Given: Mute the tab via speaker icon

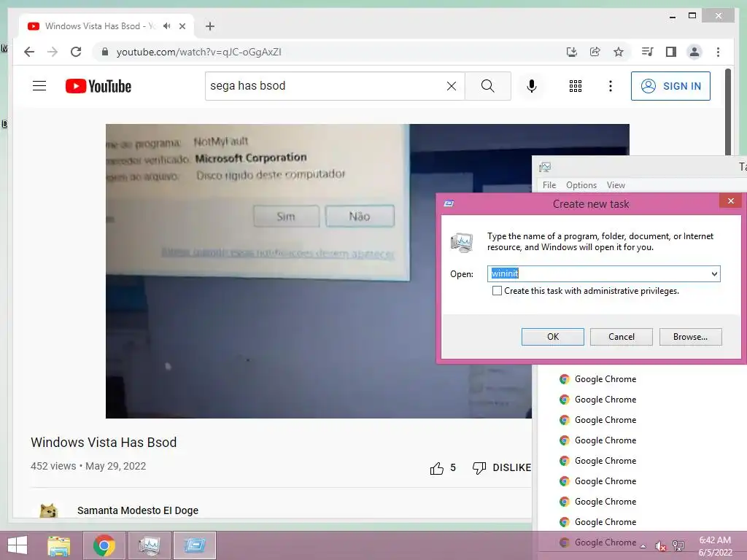Looking at the screenshot, I should click(167, 26).
